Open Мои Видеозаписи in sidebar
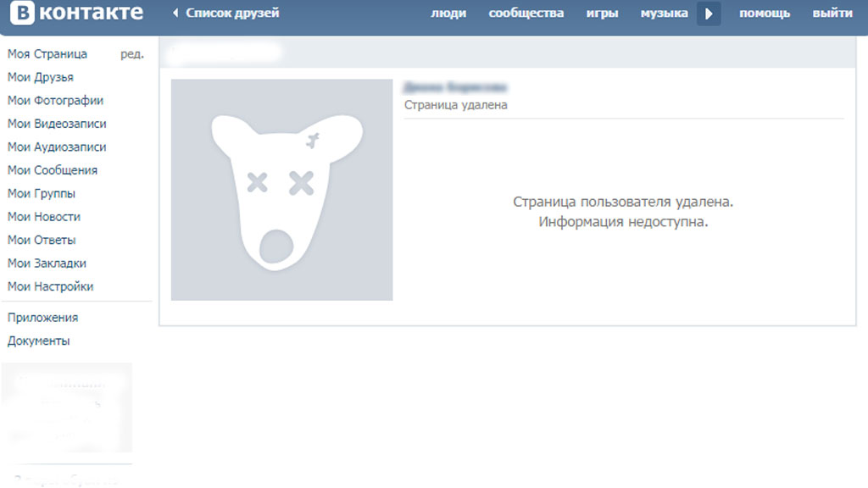 pos(57,124)
